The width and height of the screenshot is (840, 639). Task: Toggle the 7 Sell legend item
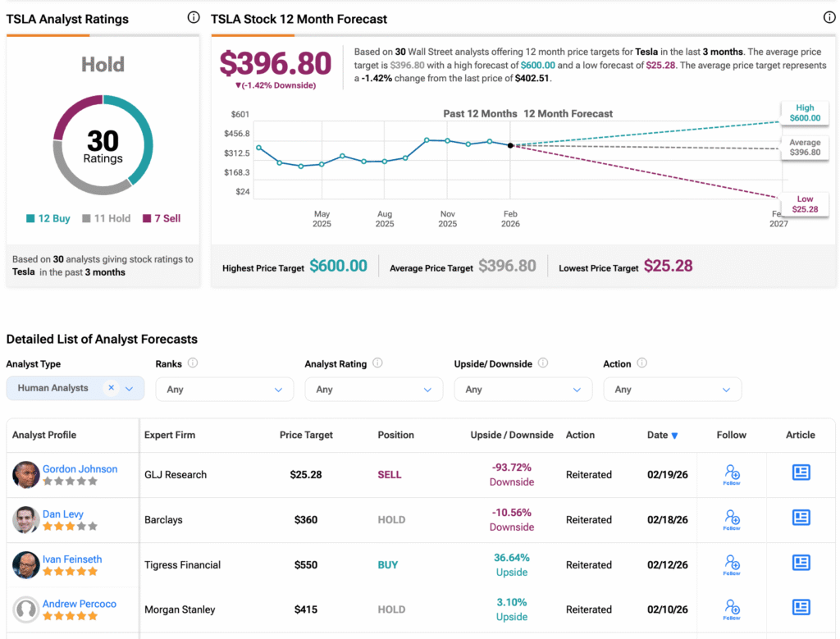tap(162, 219)
